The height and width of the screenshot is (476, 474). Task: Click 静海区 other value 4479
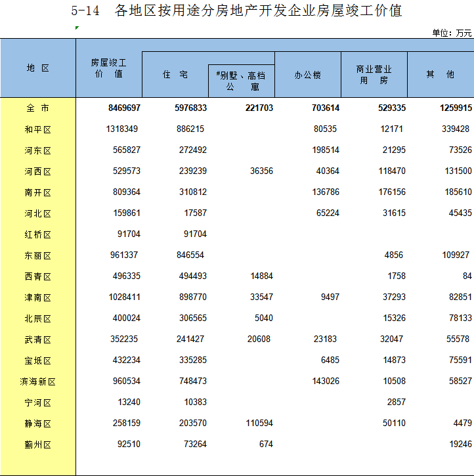[x=463, y=423]
